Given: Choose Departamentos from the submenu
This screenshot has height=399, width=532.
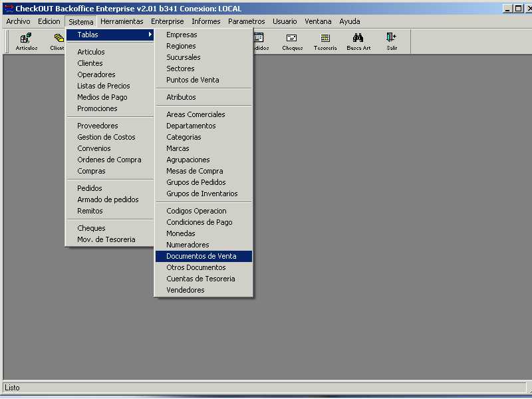Looking at the screenshot, I should 203,126.
